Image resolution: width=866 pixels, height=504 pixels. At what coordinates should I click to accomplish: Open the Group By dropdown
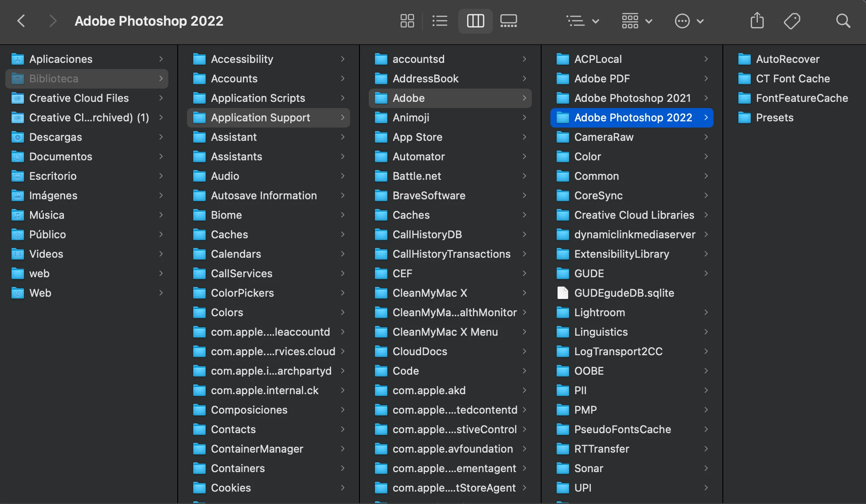coord(582,21)
